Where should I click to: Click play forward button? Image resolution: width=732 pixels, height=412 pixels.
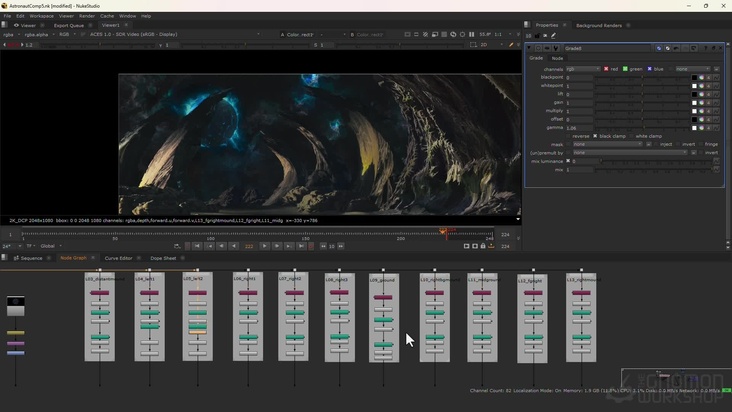[x=264, y=246]
